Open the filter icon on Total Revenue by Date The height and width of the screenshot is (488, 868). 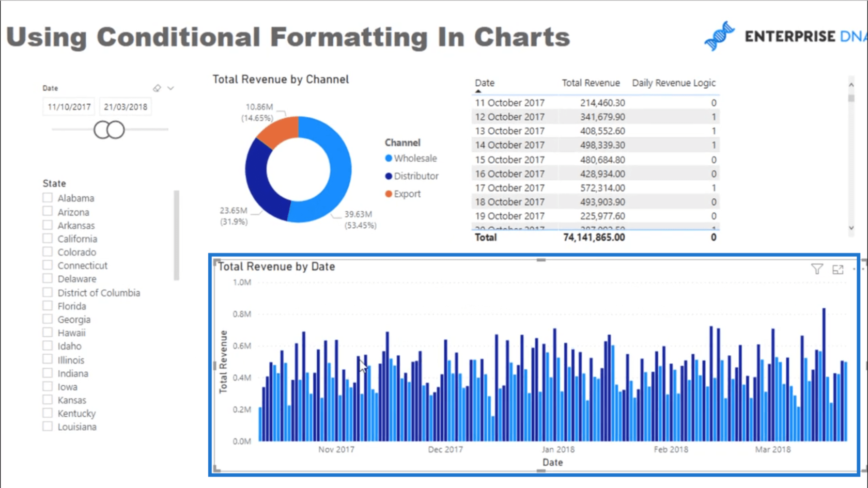[817, 269]
